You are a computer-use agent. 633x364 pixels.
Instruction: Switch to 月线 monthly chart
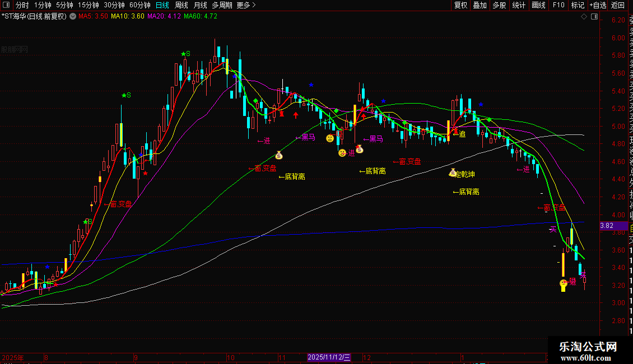(x=200, y=5)
